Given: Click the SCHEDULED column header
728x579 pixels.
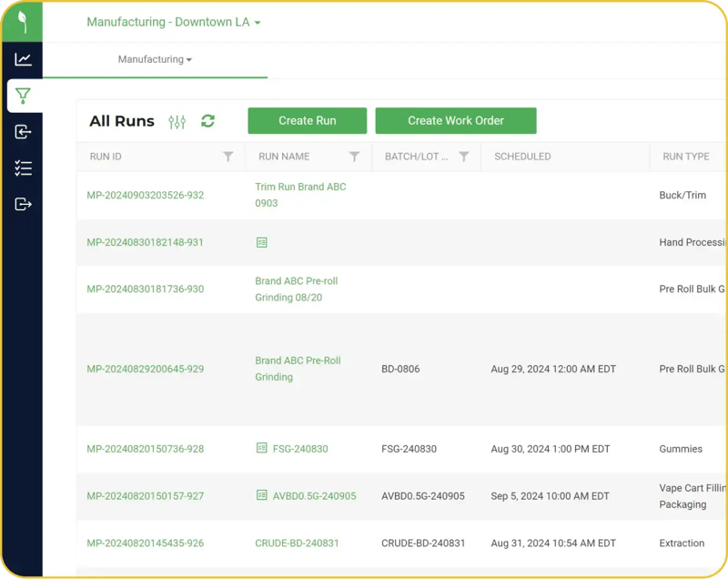Looking at the screenshot, I should [522, 157].
